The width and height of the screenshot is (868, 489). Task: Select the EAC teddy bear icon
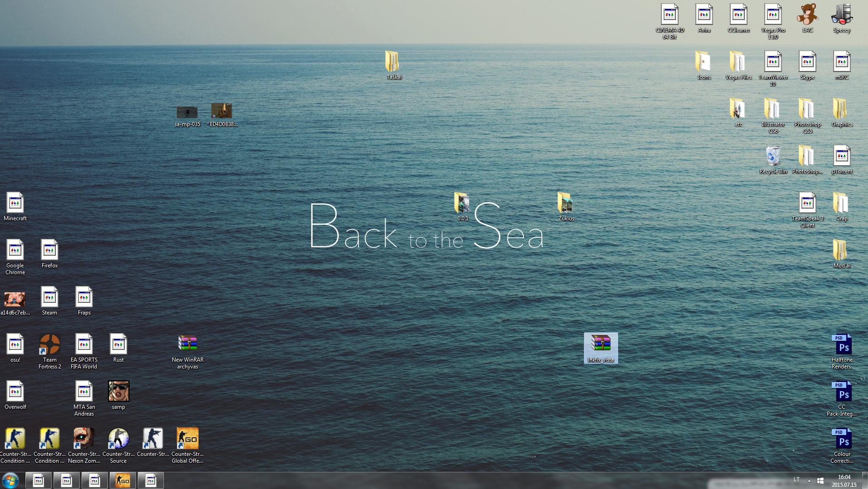pyautogui.click(x=807, y=18)
